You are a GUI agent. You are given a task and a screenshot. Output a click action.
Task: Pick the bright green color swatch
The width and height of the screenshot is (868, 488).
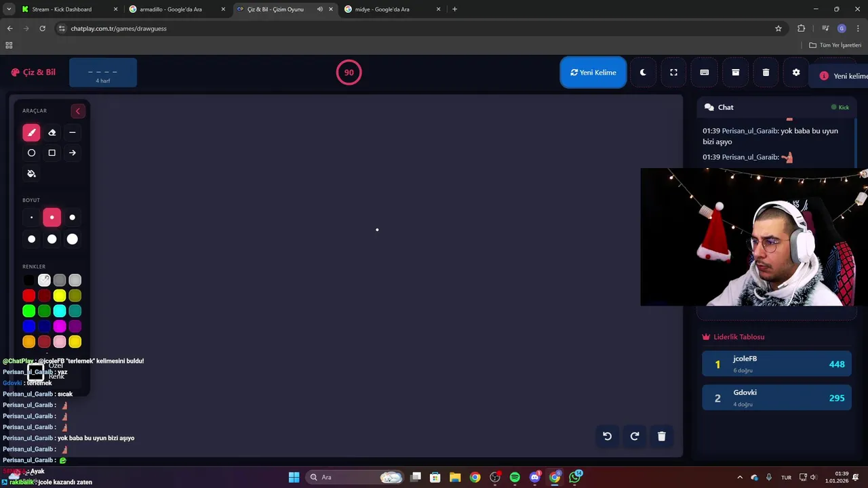click(x=28, y=311)
